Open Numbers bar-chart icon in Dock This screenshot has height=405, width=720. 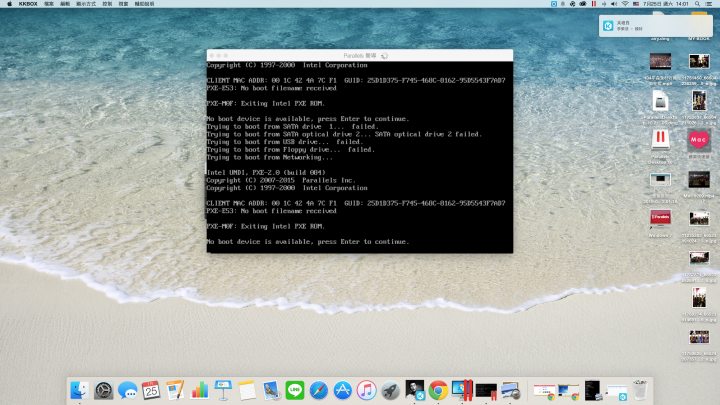[199, 390]
